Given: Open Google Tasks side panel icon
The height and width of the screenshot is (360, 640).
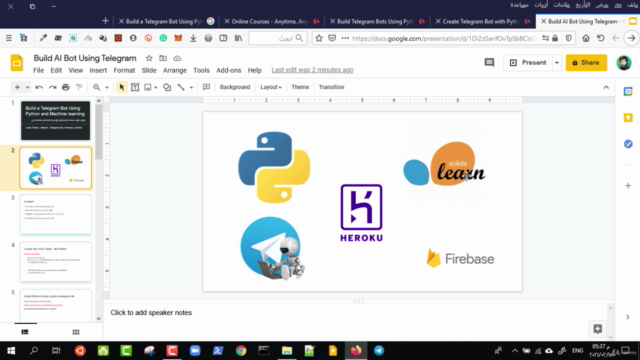Looking at the screenshot, I should 628,144.
